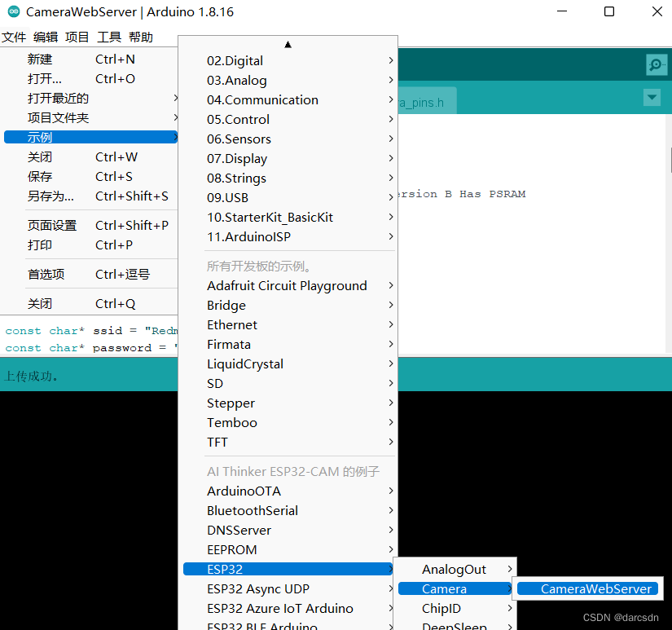Open the 工具 menu

tap(109, 37)
